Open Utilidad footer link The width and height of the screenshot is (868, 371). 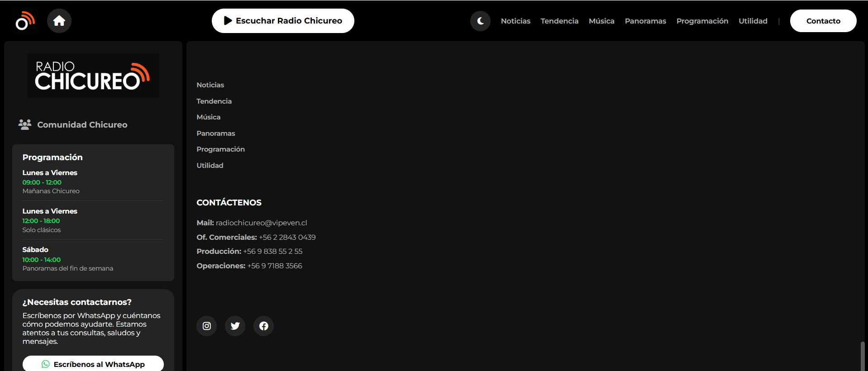[x=210, y=166]
